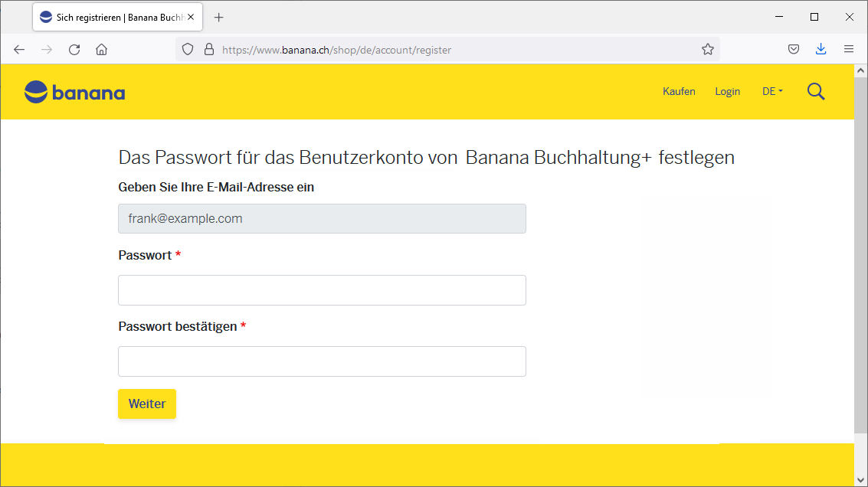Click the Passwort bestätigen input field
Image resolution: width=868 pixels, height=487 pixels.
point(322,361)
